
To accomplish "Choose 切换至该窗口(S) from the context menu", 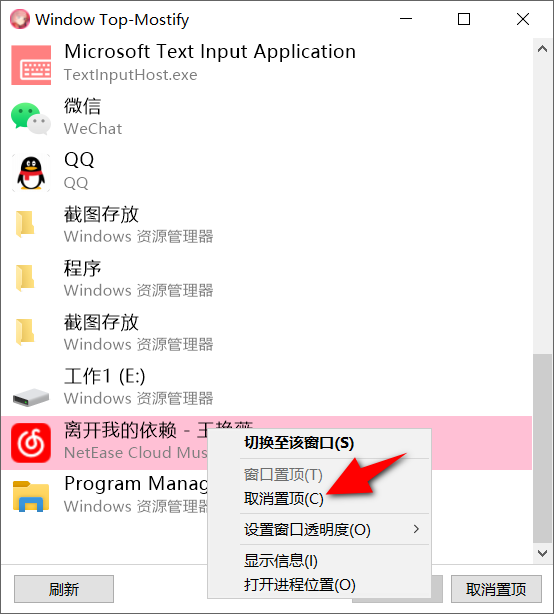I will [x=319, y=443].
